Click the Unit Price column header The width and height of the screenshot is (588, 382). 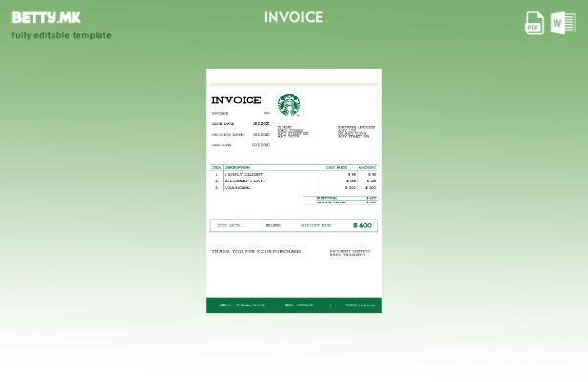pos(337,167)
